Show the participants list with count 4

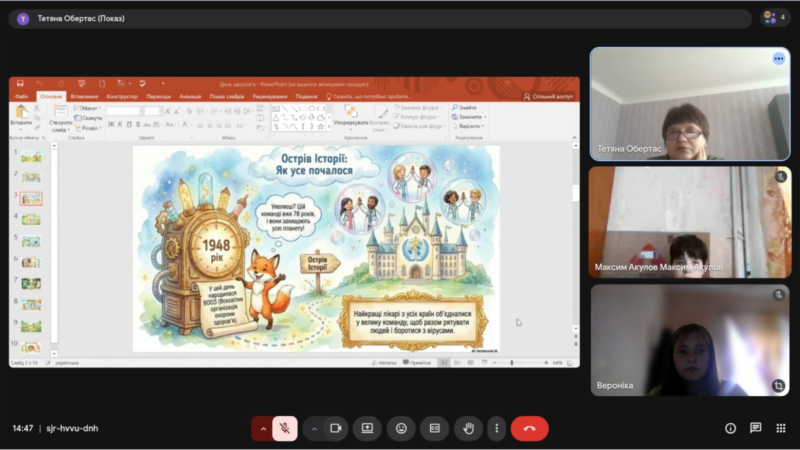point(775,18)
